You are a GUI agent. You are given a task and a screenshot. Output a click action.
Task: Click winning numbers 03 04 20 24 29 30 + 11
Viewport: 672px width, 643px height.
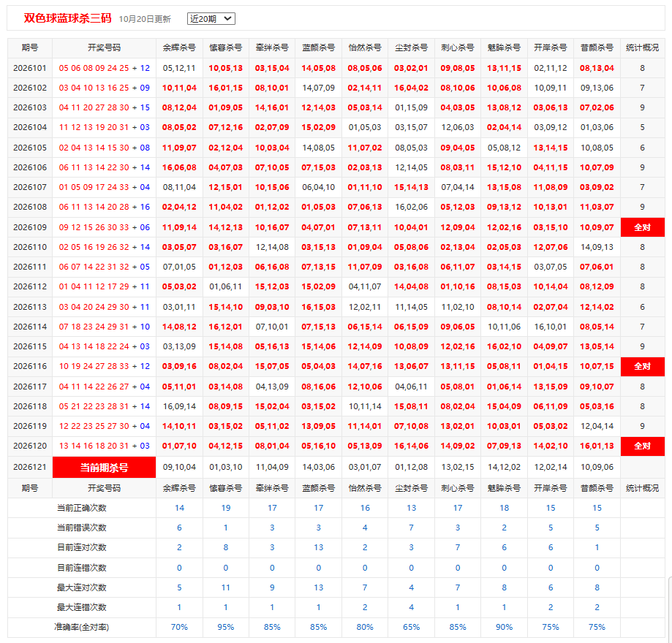104,307
